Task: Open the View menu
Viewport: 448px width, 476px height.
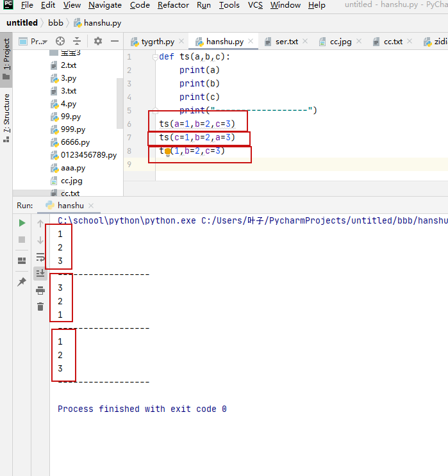Action: click(72, 5)
